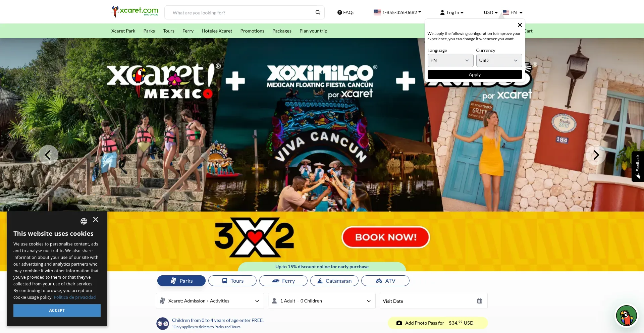644x333 pixels.
Task: Click the 3x2 promotion graphic
Action: pyautogui.click(x=254, y=237)
